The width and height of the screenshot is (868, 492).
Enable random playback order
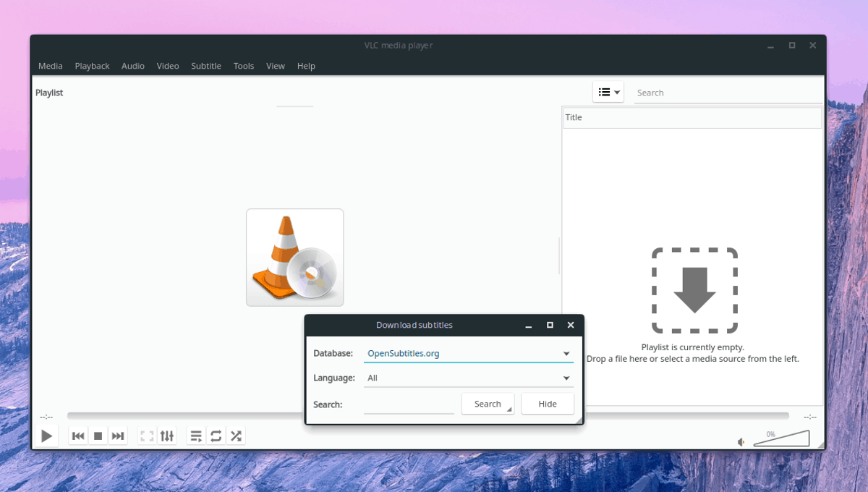pyautogui.click(x=236, y=436)
